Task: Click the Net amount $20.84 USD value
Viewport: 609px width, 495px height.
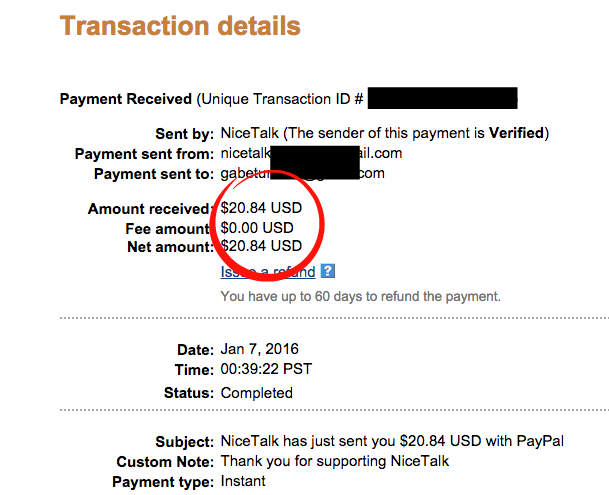Action: [x=261, y=246]
